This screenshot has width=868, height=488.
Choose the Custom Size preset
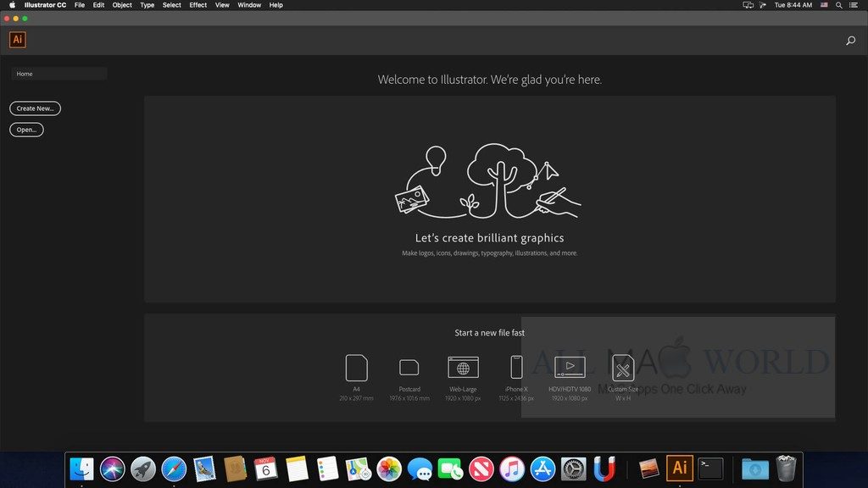point(623,378)
